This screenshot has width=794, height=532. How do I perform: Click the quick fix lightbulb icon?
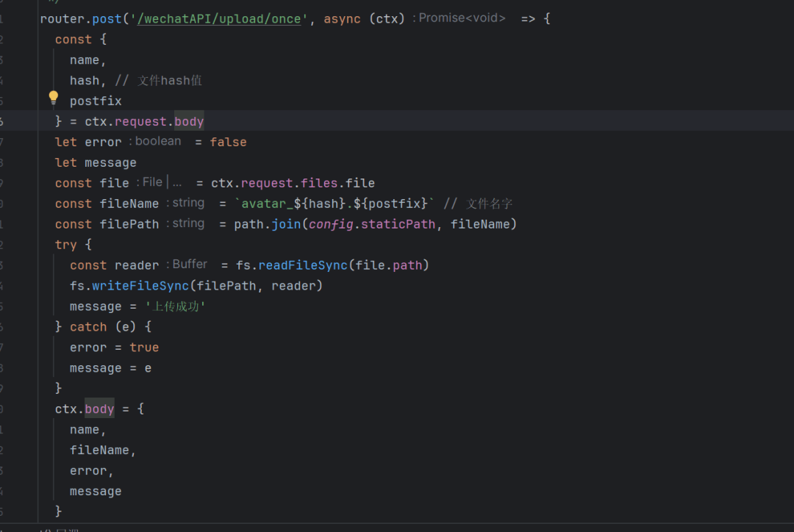point(52,97)
